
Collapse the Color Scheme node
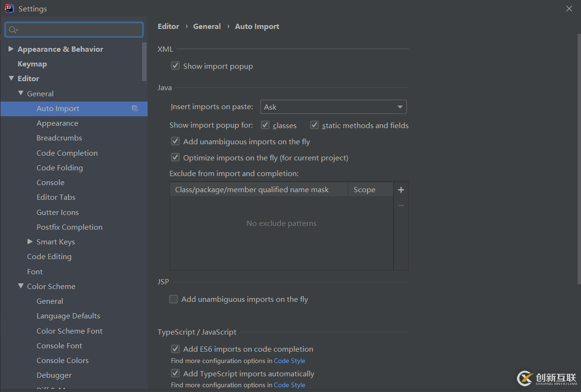pyautogui.click(x=21, y=286)
